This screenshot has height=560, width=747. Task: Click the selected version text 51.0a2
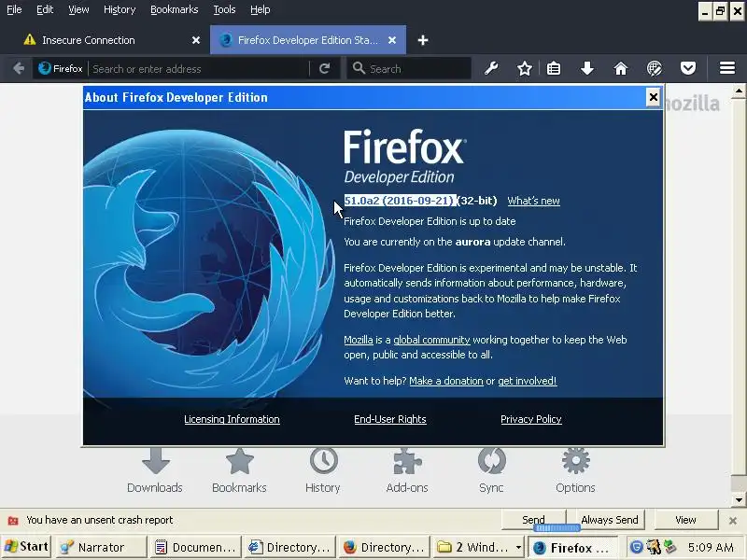point(401,201)
